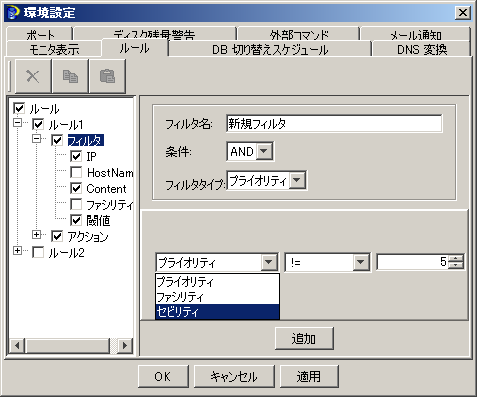Viewport: 477px width, 397px height.
Task: Expand the アクション tree node
Action: click(36, 234)
